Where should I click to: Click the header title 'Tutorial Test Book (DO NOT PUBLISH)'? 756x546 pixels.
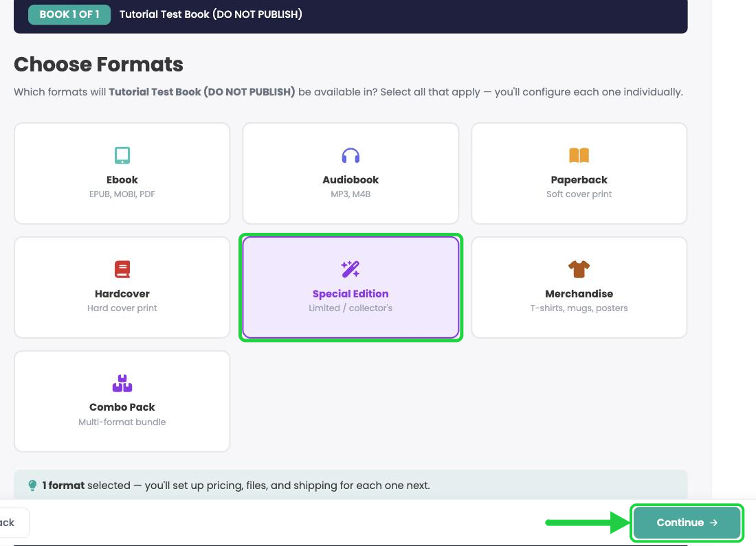click(x=211, y=14)
